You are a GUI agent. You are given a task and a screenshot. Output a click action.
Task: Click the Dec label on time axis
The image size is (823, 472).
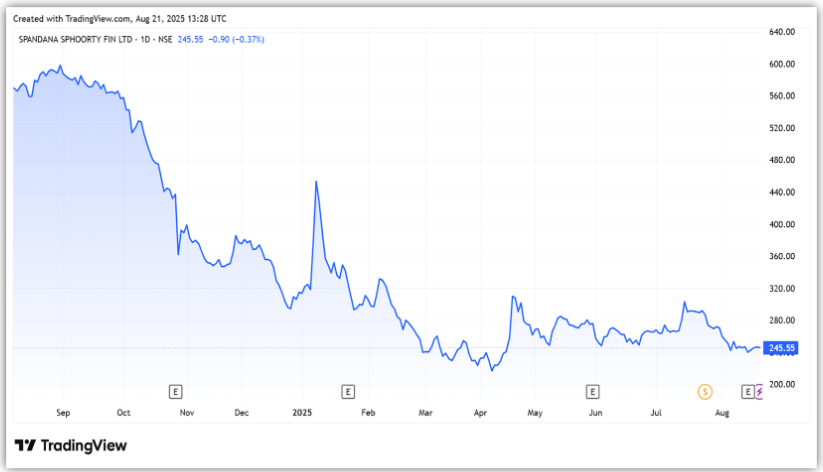(241, 412)
